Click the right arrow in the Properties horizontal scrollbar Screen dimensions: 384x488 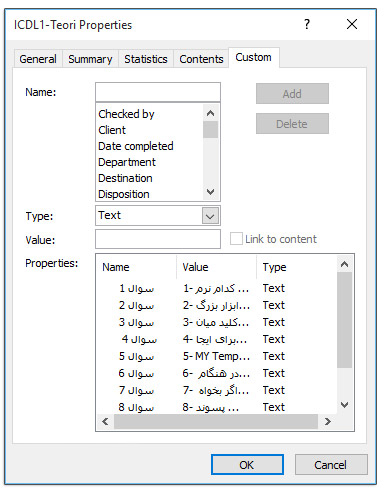click(x=328, y=422)
